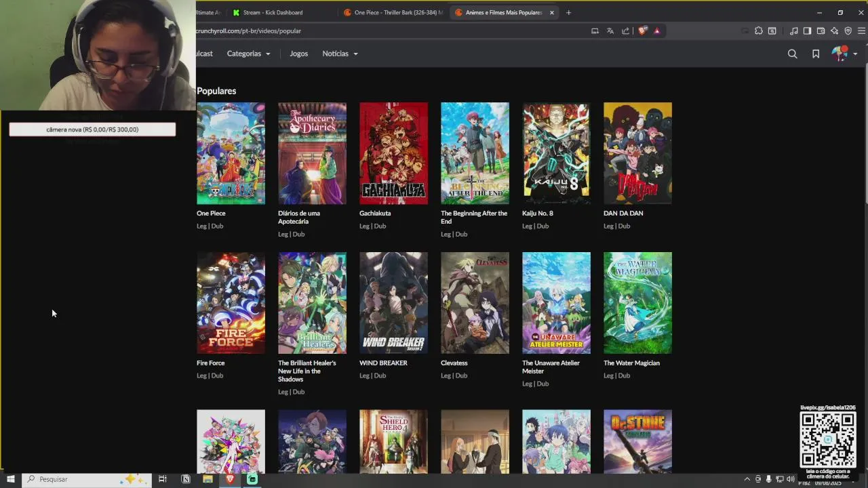
Task: Toggle the browser sidebar panel icon
Action: click(x=807, y=30)
